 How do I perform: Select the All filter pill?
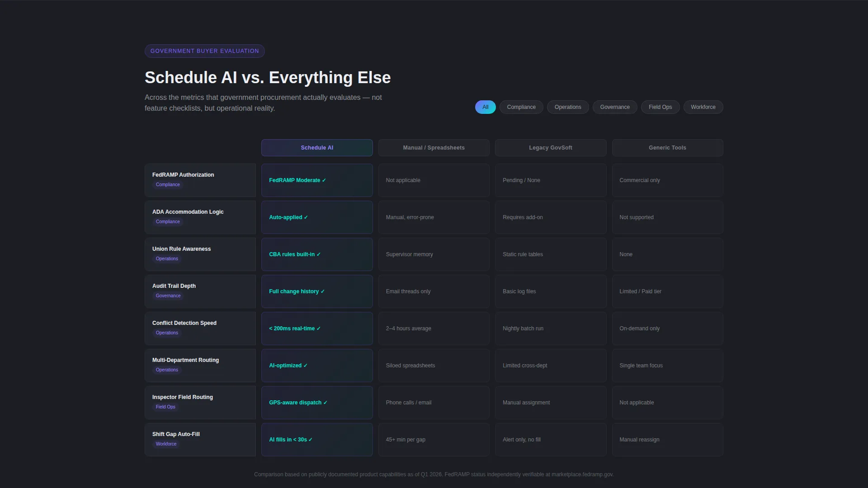tap(485, 107)
